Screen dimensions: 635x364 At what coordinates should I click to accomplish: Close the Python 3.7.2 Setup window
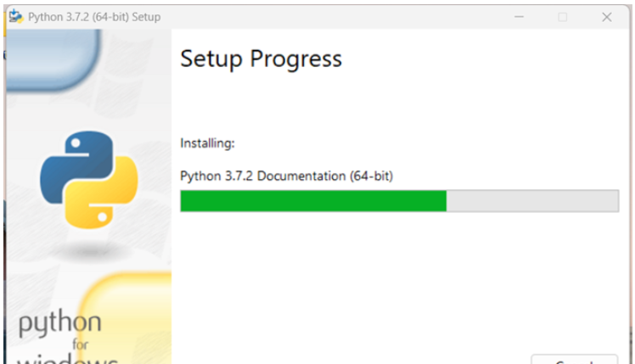coord(606,17)
